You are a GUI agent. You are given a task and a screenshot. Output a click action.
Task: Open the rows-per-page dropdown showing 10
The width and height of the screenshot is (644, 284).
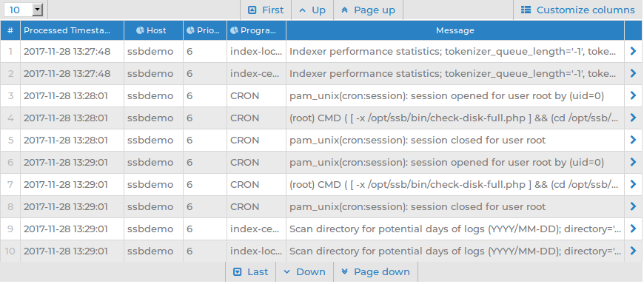coord(24,10)
